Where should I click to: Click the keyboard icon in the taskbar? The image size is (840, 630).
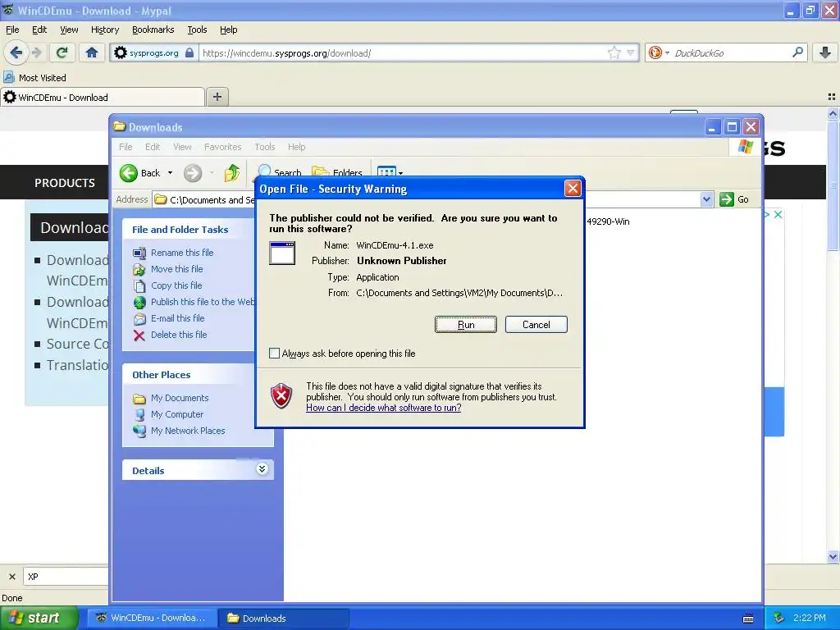[x=748, y=619]
